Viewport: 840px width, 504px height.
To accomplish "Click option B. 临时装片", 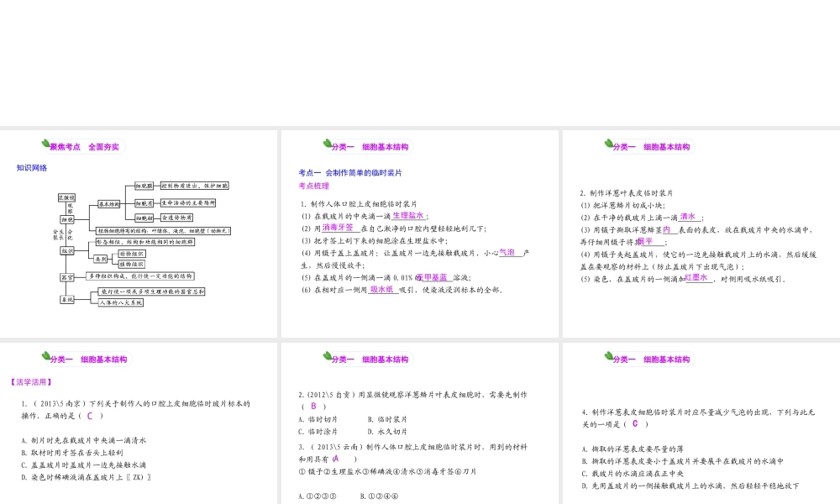I will point(387,419).
